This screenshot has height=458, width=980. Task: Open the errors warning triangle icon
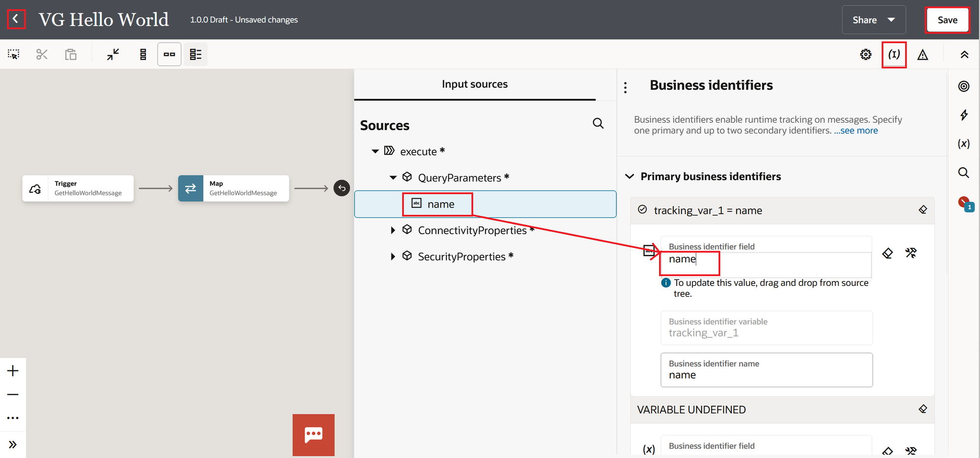point(922,54)
